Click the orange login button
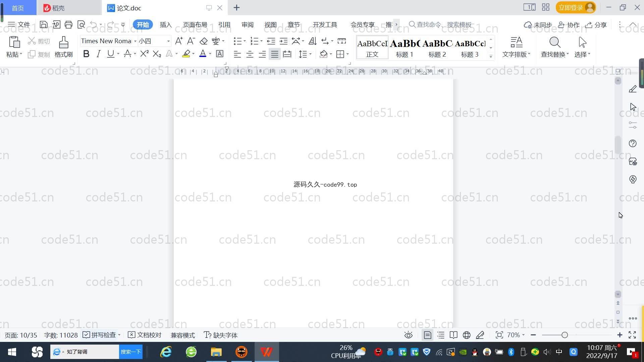This screenshot has height=362, width=644. click(576, 7)
